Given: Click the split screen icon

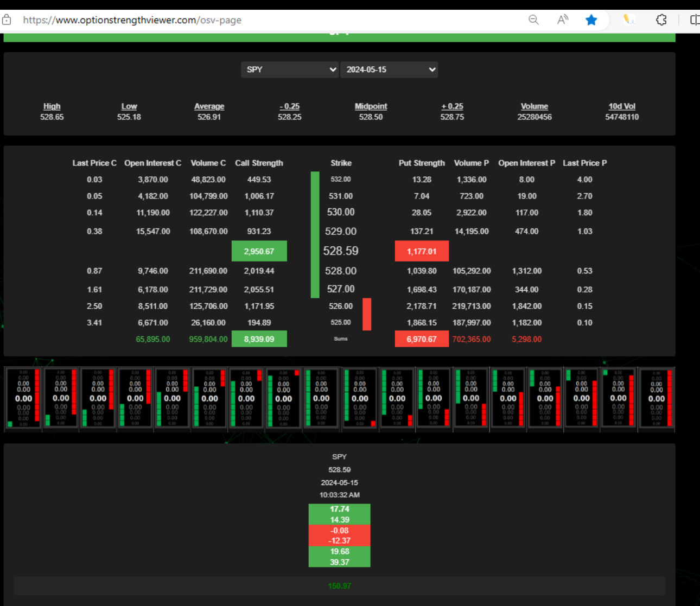Looking at the screenshot, I should (695, 20).
